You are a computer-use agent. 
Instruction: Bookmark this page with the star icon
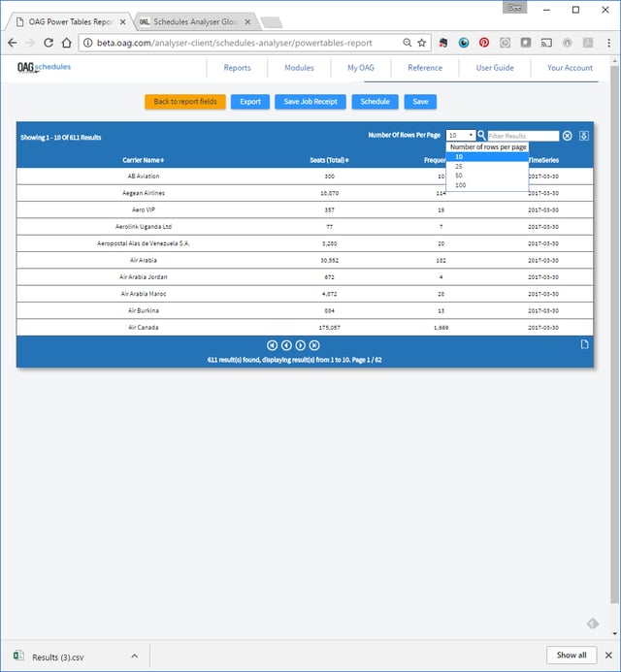[422, 43]
